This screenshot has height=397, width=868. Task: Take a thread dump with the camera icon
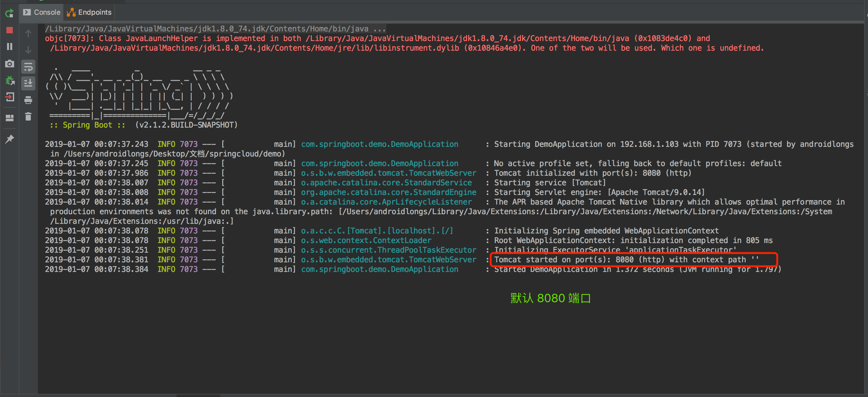point(9,63)
